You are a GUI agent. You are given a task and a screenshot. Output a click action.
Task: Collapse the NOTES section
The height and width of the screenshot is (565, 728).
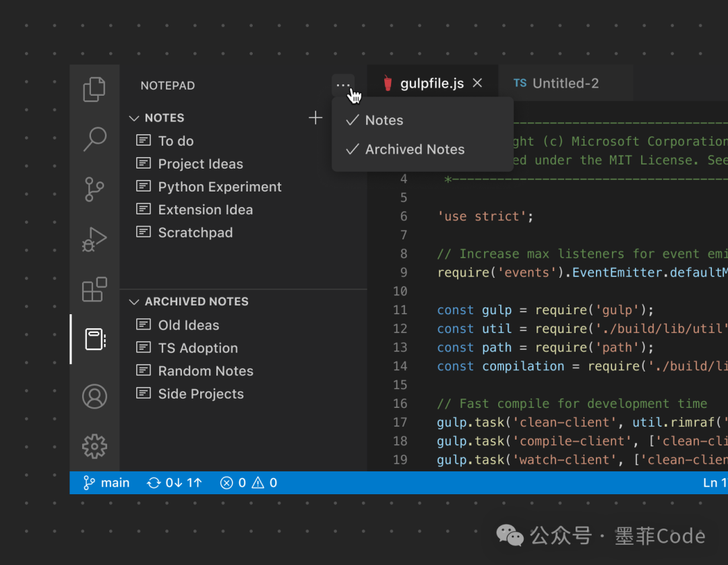pos(134,118)
